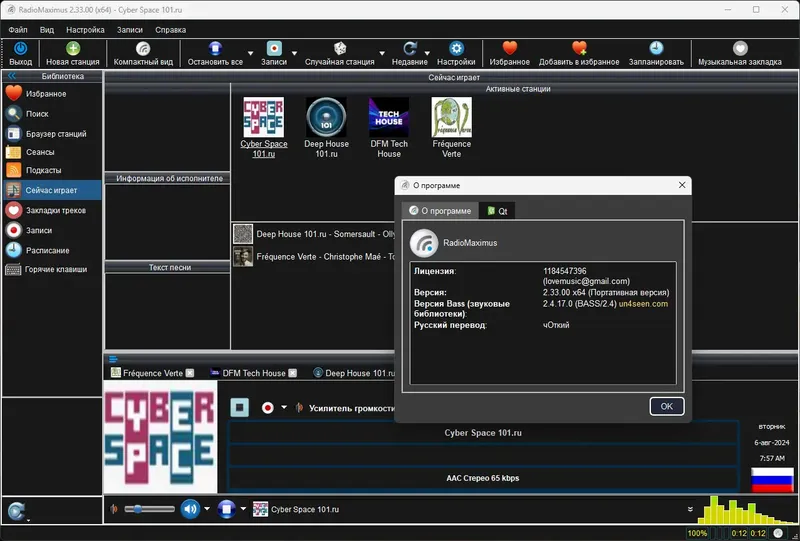Click Музыкальная закладка icon
The height and width of the screenshot is (541, 800).
coord(740,48)
